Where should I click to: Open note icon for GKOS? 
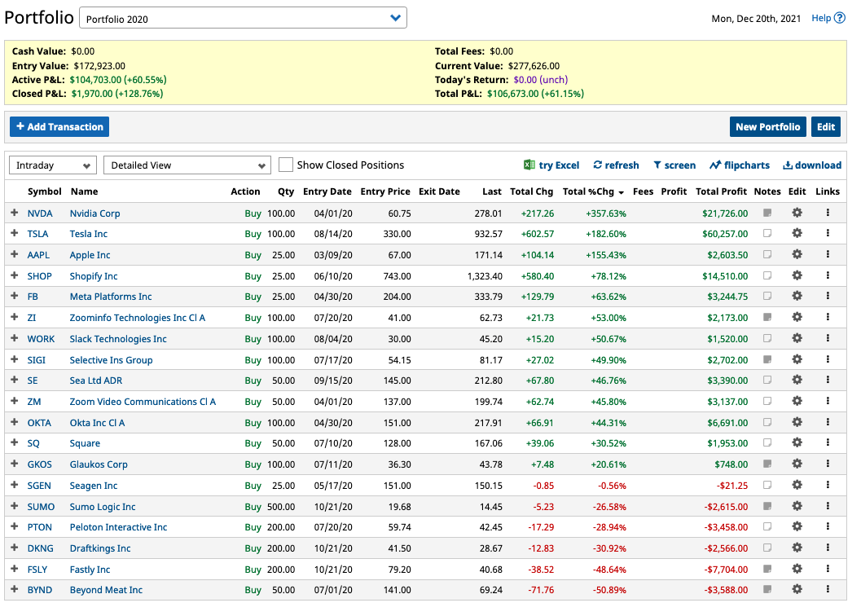[x=767, y=464]
